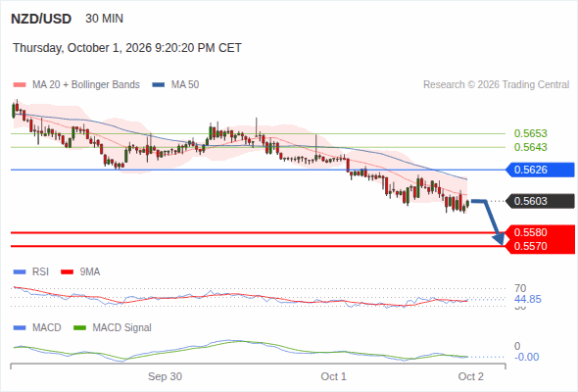This screenshot has width=578, height=392.
Task: Click the 0.5653 resistance level value
Action: [530, 133]
